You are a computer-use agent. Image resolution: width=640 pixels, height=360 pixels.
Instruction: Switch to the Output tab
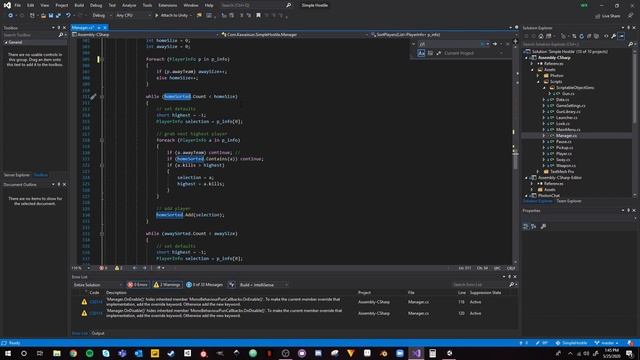[x=98, y=333]
